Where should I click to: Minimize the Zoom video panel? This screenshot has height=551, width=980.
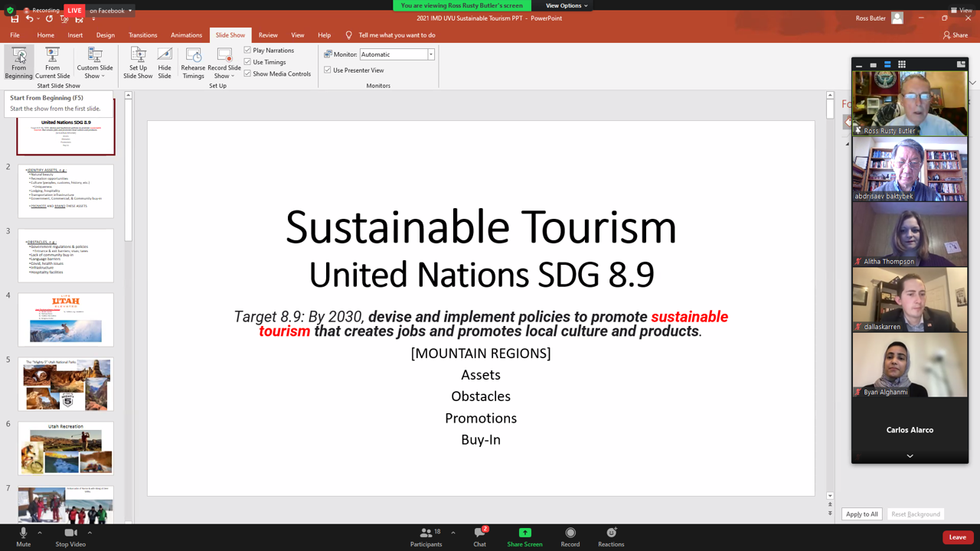coord(859,64)
